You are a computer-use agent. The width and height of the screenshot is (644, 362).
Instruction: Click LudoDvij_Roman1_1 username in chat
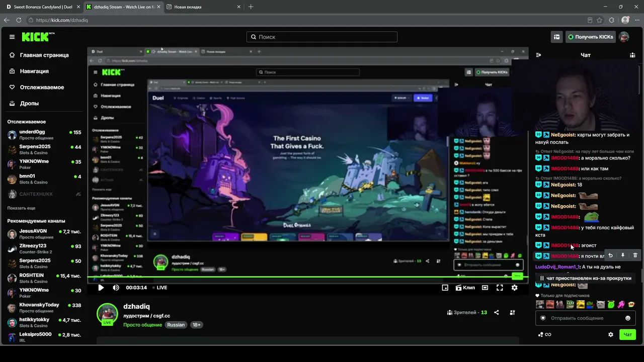point(557,267)
